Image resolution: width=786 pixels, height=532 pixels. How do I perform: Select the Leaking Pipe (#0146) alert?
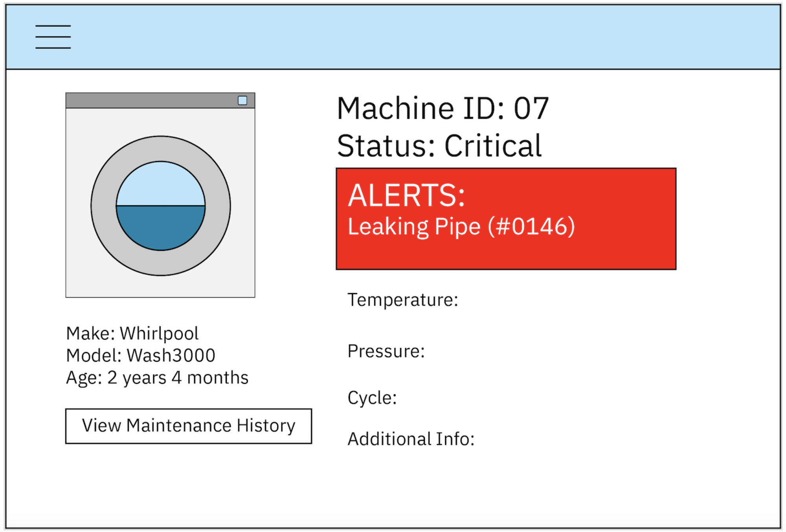point(461,227)
